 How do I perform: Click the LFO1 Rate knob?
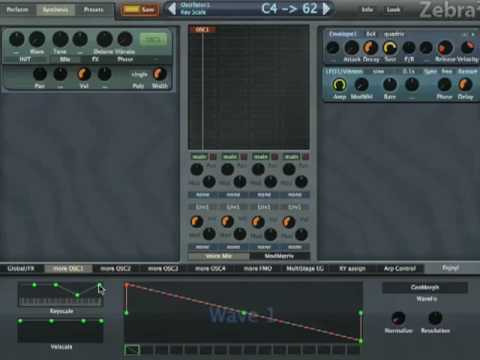(x=390, y=85)
